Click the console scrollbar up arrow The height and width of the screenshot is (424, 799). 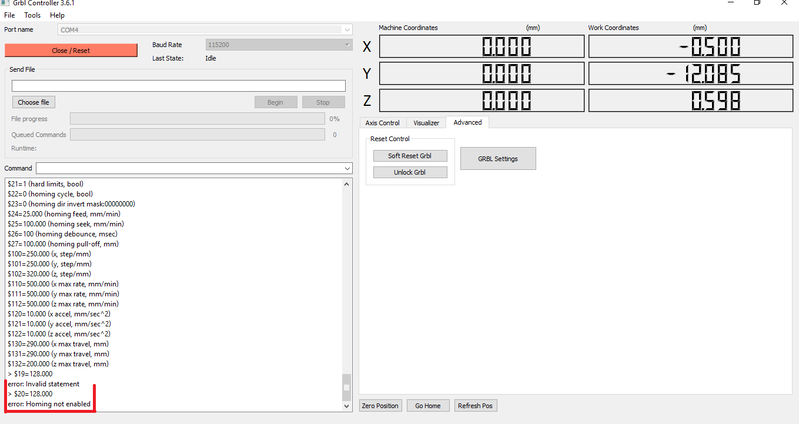[x=347, y=184]
